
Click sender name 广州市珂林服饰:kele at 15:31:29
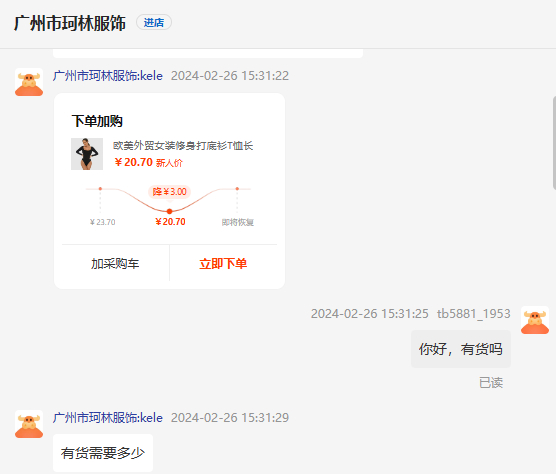(108, 418)
